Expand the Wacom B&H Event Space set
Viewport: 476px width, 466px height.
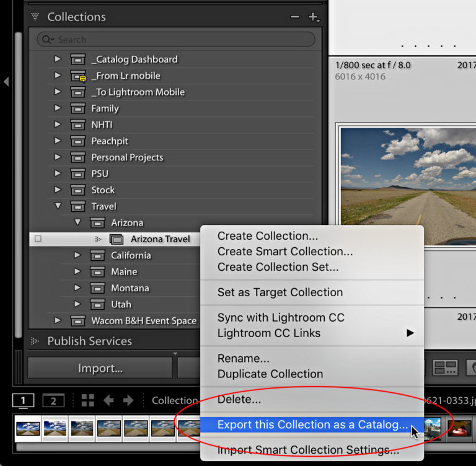[x=58, y=320]
